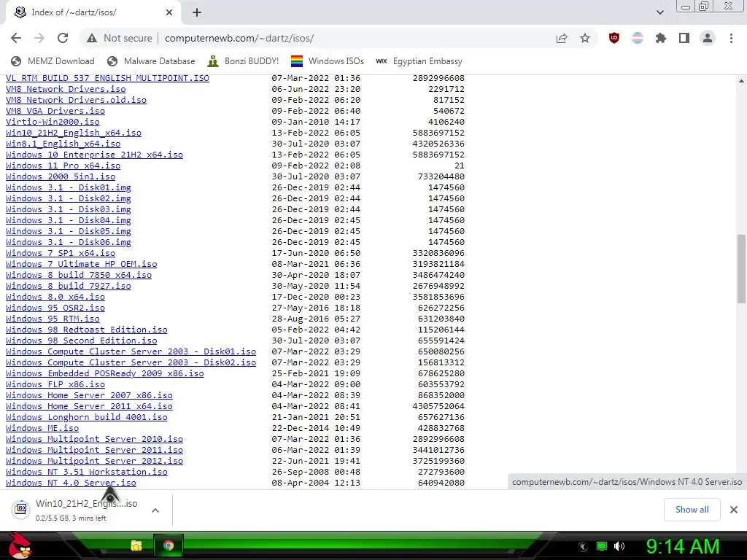
Task: Close the Index of /~dartz/isos/ tab
Action: pyautogui.click(x=169, y=12)
